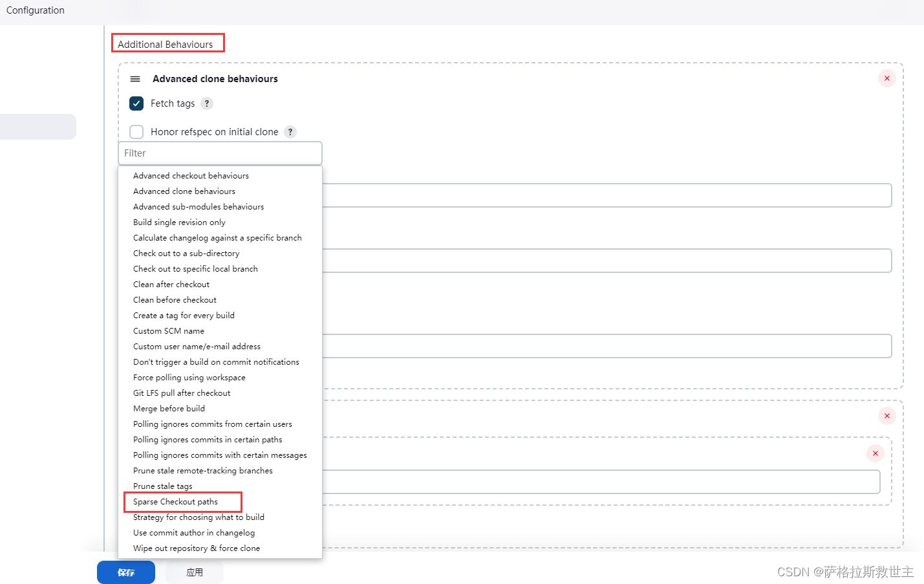Screen dimensions: 924x584
Task: Select Advanced checkout behaviours option
Action: [190, 175]
